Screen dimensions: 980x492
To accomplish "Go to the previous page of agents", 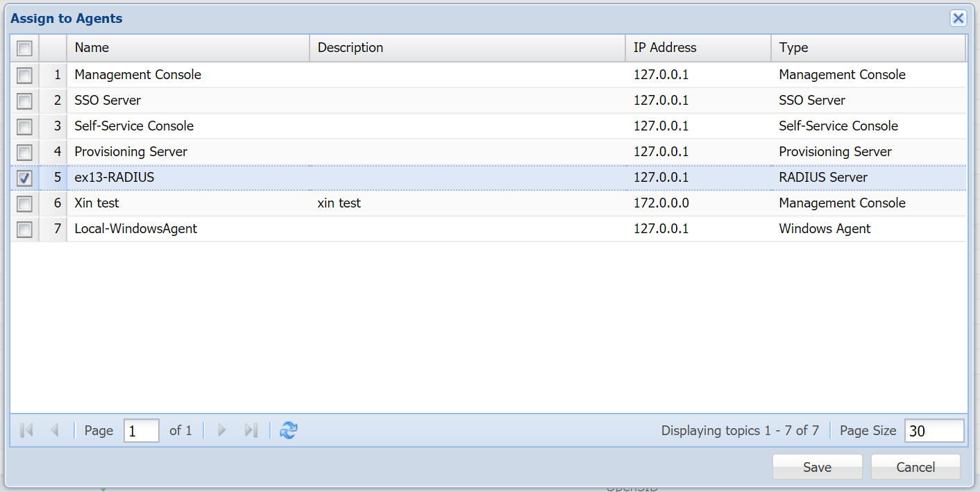I will pyautogui.click(x=55, y=431).
